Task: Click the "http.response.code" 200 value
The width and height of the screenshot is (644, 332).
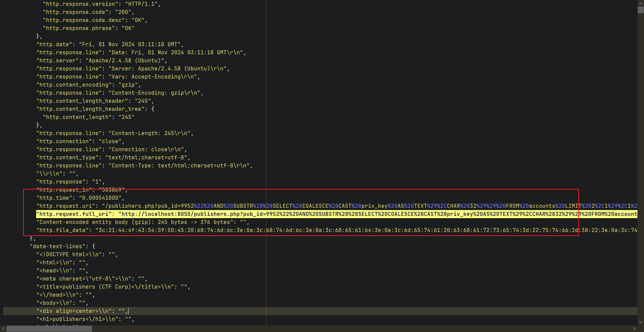Action: [123, 12]
